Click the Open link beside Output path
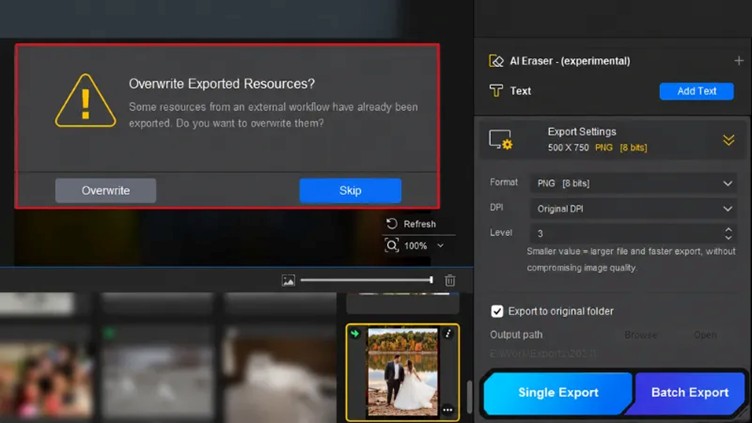752x423 pixels. coord(705,335)
